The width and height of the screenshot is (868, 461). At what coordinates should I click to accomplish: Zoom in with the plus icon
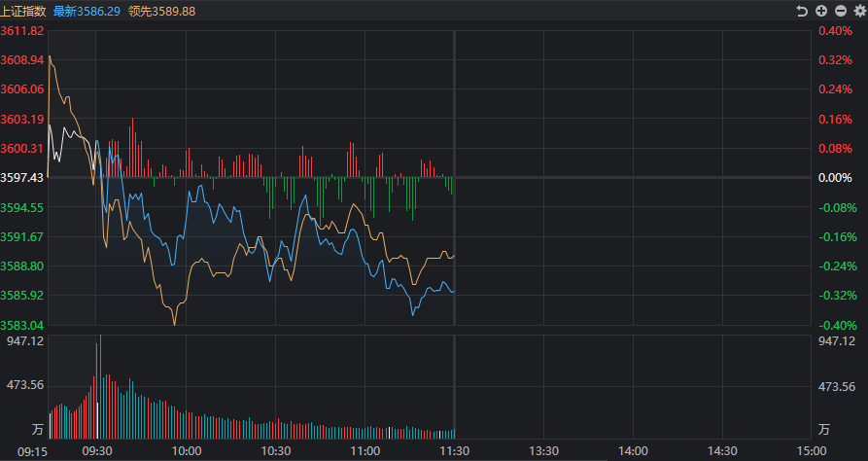821,11
